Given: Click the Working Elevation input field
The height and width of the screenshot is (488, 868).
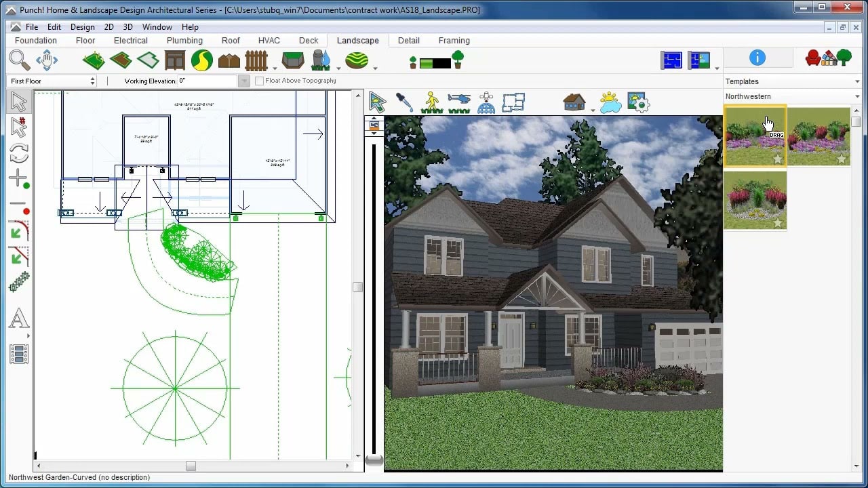Looking at the screenshot, I should tap(207, 81).
